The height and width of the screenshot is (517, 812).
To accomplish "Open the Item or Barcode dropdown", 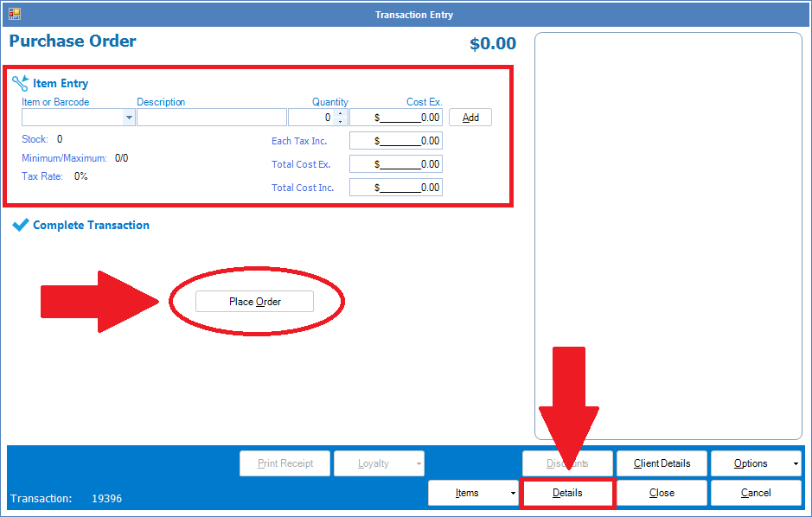I will 129,118.
